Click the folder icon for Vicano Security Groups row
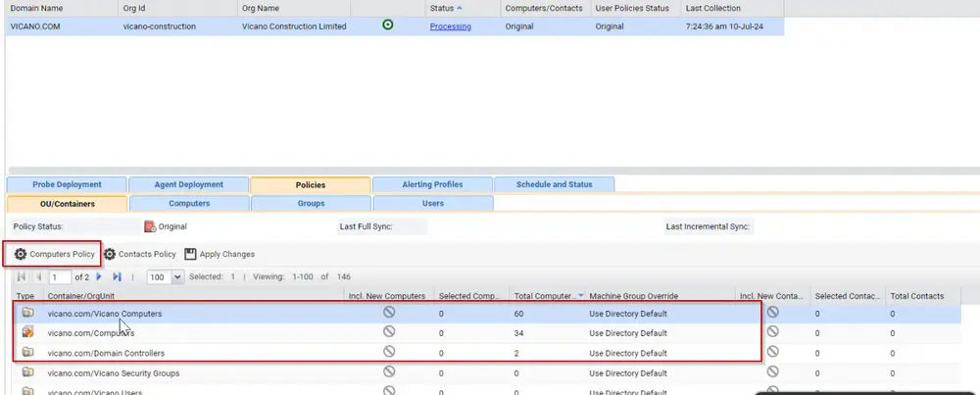980x395 pixels. pos(27,372)
